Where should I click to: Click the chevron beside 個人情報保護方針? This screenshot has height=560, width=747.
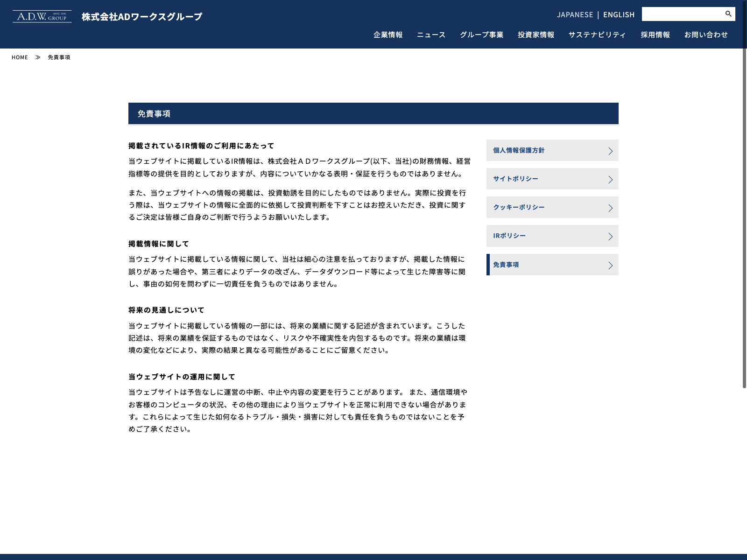pyautogui.click(x=610, y=151)
